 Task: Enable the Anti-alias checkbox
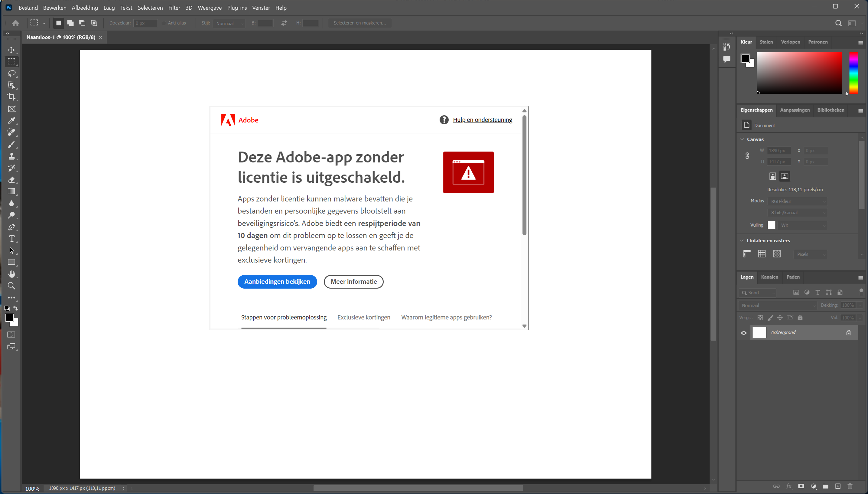(x=164, y=23)
